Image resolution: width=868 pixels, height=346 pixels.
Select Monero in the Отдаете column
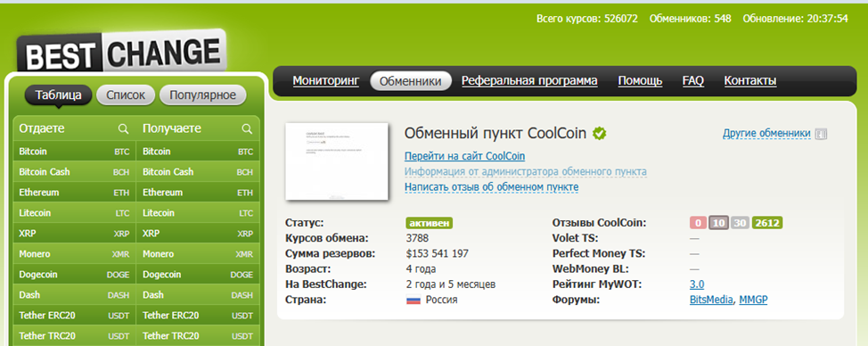coord(74,253)
